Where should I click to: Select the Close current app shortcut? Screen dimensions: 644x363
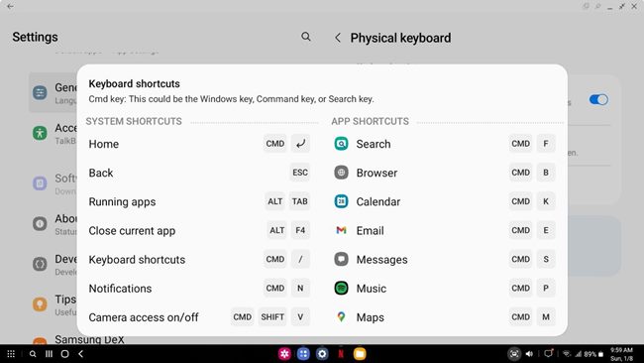[x=199, y=230]
